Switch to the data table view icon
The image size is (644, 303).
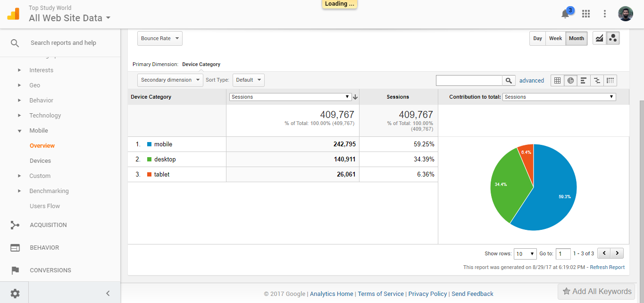pyautogui.click(x=557, y=80)
